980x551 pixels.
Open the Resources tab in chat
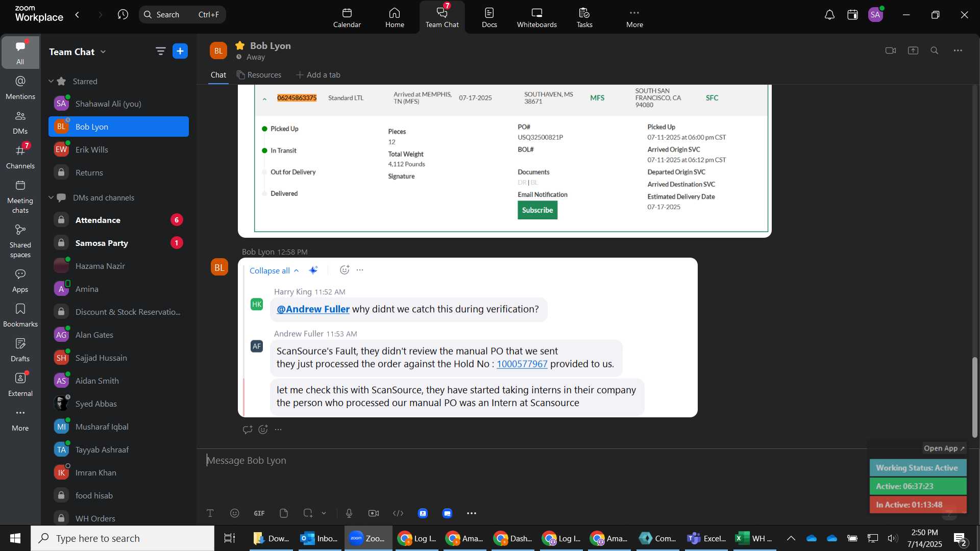259,75
